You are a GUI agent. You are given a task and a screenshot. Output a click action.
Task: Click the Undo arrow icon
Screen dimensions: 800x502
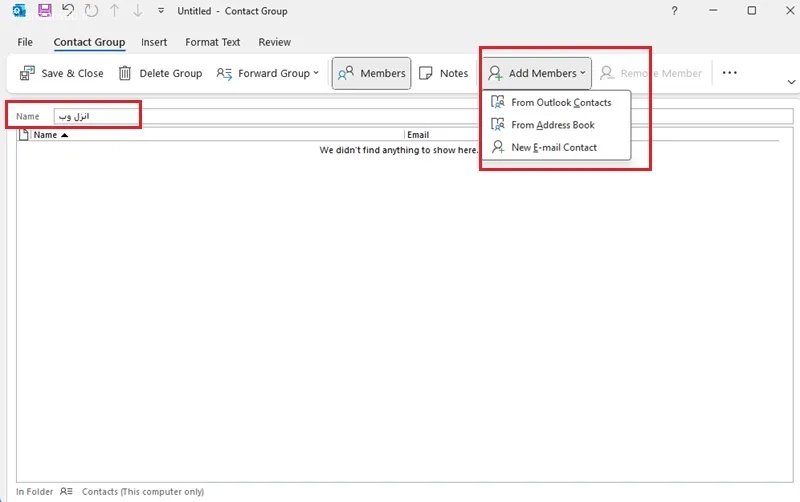point(68,10)
